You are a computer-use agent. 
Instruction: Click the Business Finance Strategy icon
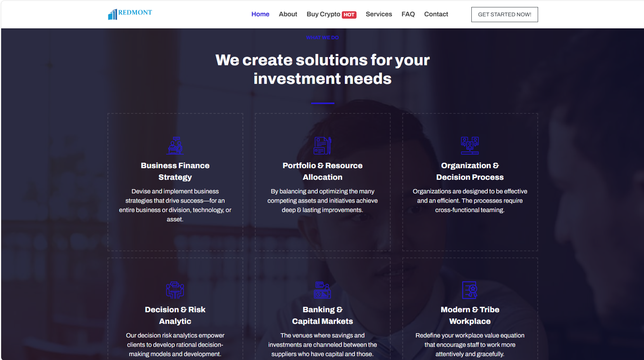tap(175, 146)
